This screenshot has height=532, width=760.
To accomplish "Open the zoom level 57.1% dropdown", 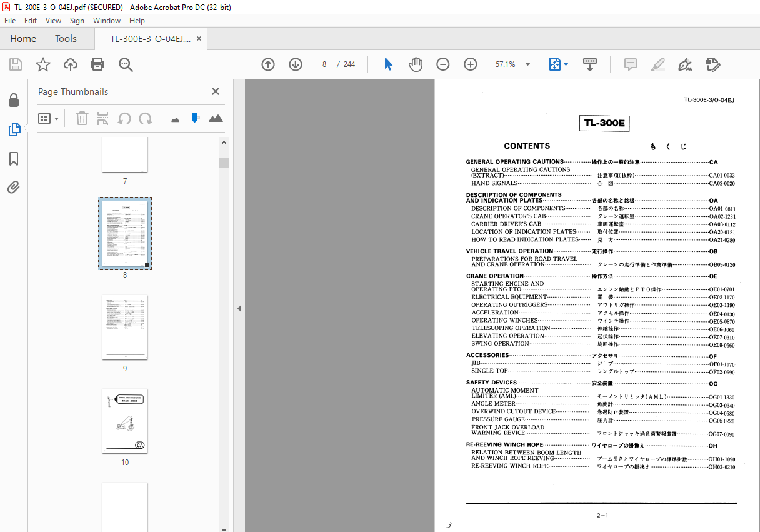I will pos(528,64).
